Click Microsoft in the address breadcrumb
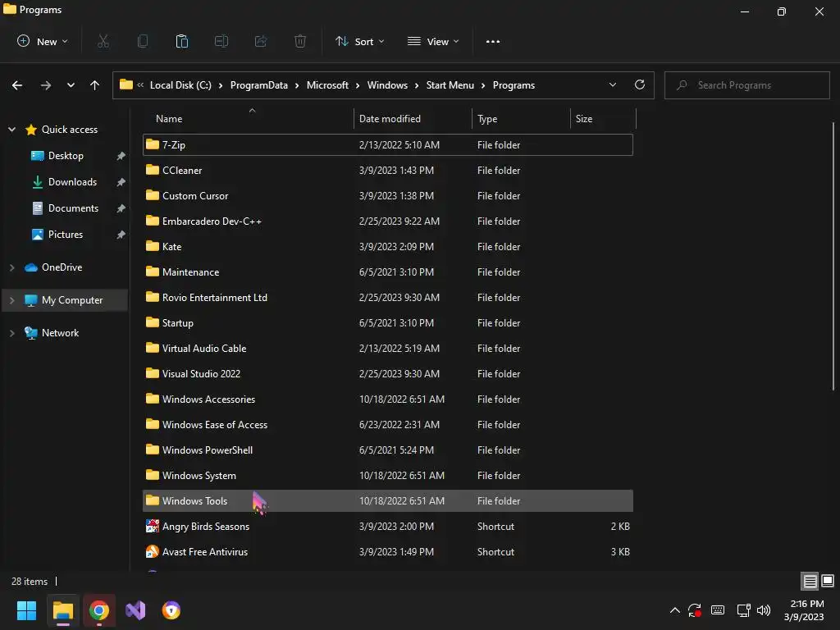Viewport: 840px width, 630px height. click(x=327, y=85)
